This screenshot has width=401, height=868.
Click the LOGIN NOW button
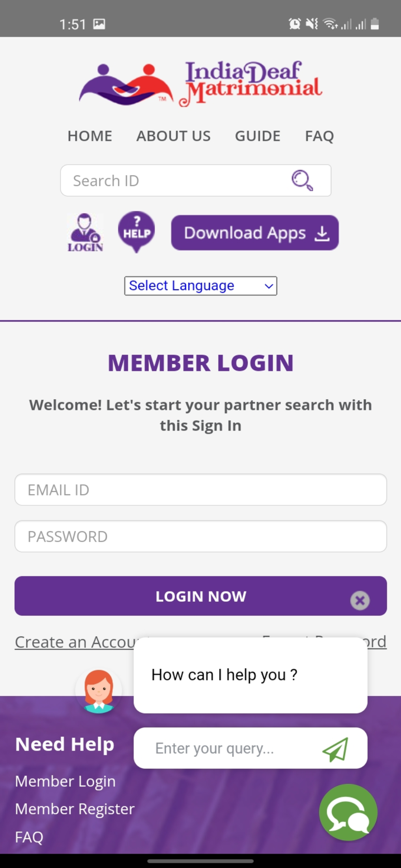[x=200, y=596]
